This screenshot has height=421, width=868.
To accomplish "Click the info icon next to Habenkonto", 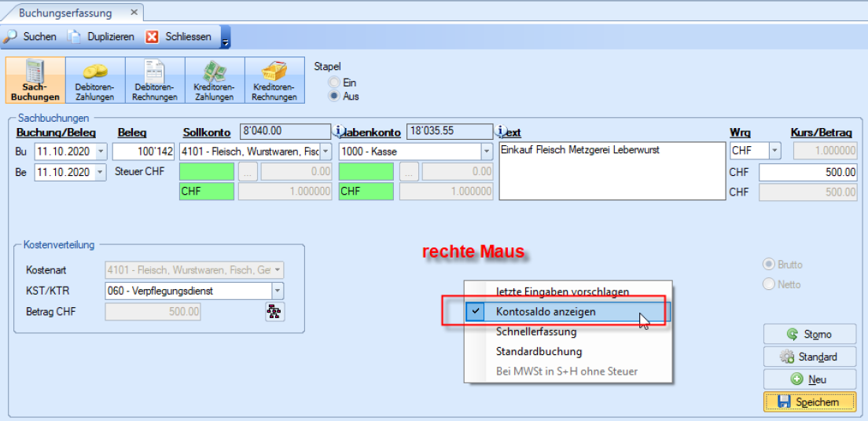I will (x=340, y=131).
